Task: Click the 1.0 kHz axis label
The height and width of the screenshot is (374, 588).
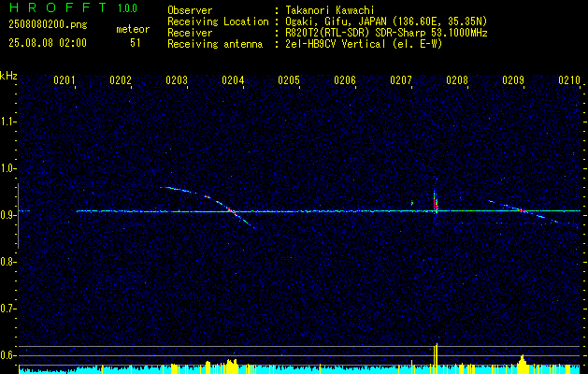Action: coord(7,168)
